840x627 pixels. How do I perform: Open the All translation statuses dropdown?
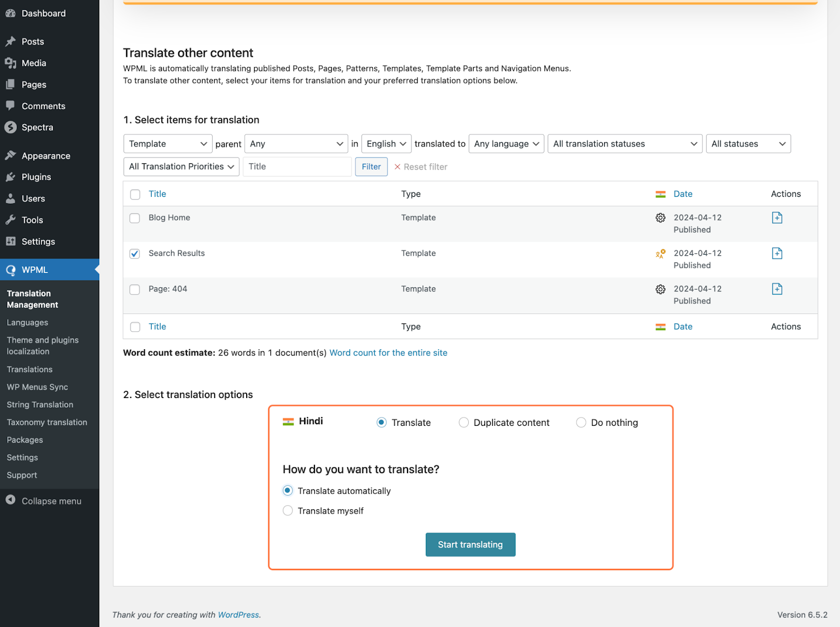pyautogui.click(x=625, y=144)
